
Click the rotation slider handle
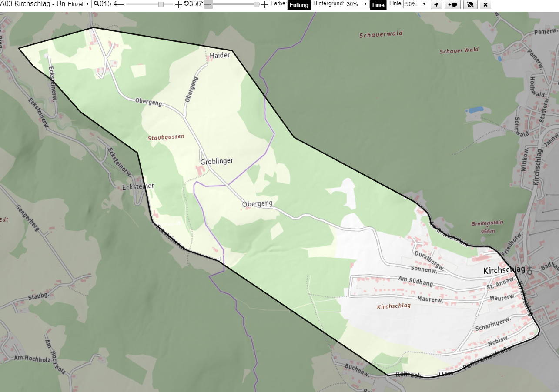click(x=257, y=4)
